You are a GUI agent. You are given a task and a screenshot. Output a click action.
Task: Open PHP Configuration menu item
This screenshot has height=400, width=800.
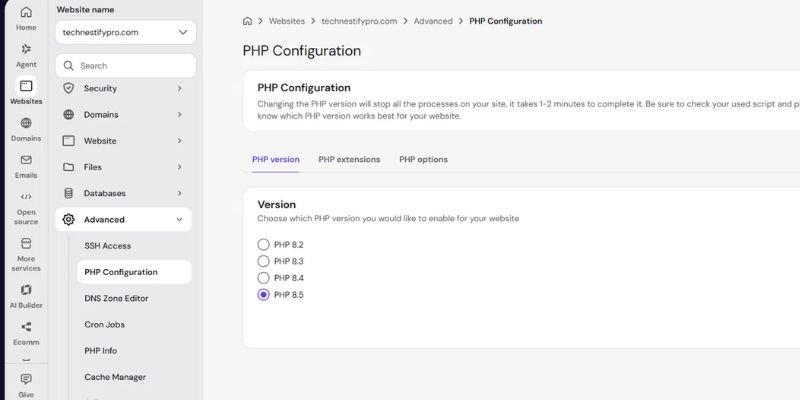pos(134,272)
